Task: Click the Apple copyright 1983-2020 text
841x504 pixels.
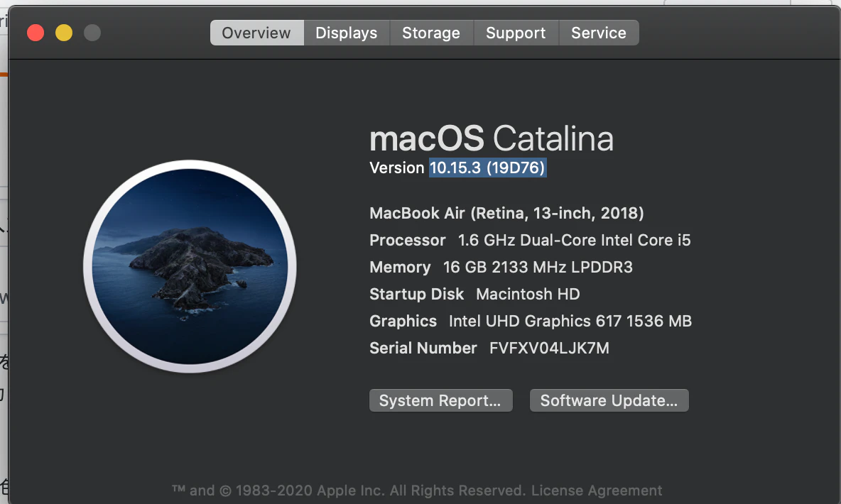Action: 349,491
